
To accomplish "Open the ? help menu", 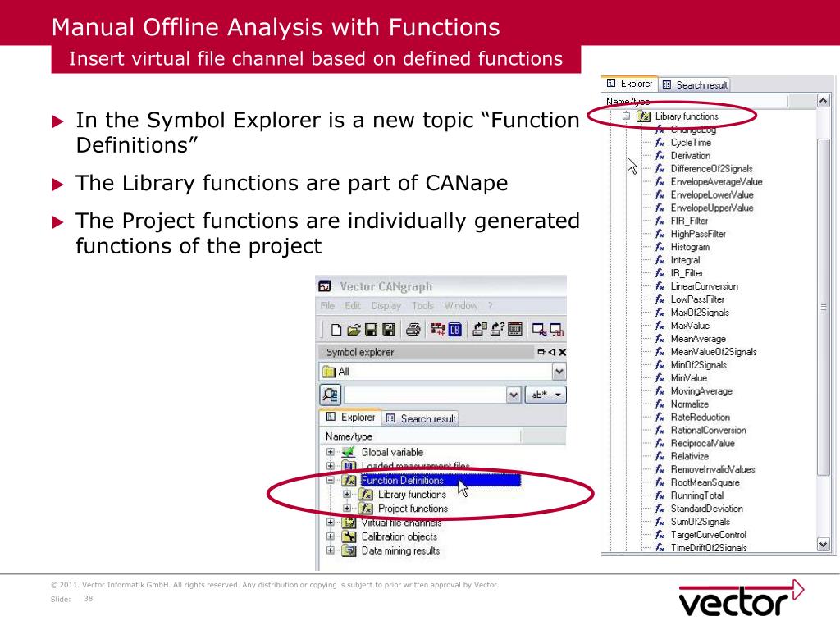I will (490, 305).
